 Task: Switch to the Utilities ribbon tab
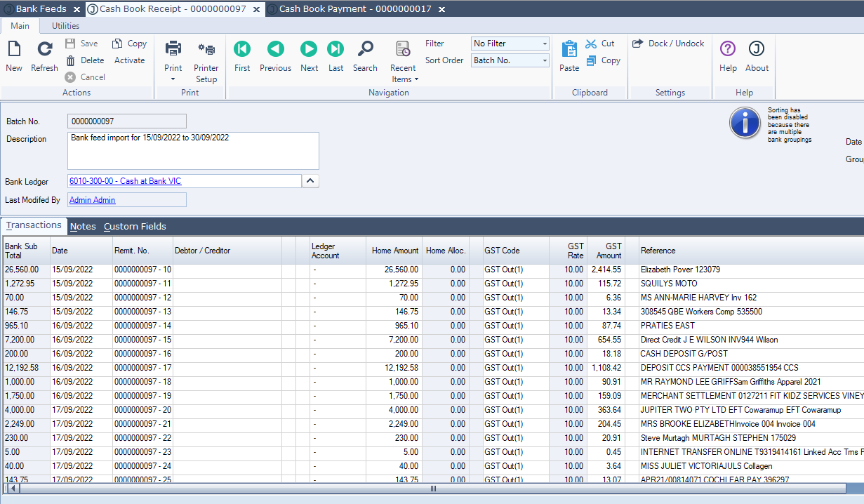click(66, 26)
